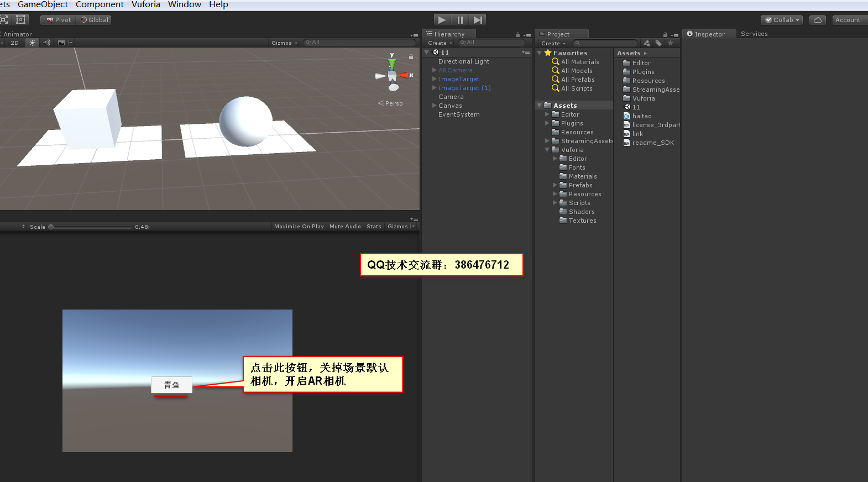Select the Rect Transform tool icon
This screenshot has width=868, height=482.
tap(21, 20)
